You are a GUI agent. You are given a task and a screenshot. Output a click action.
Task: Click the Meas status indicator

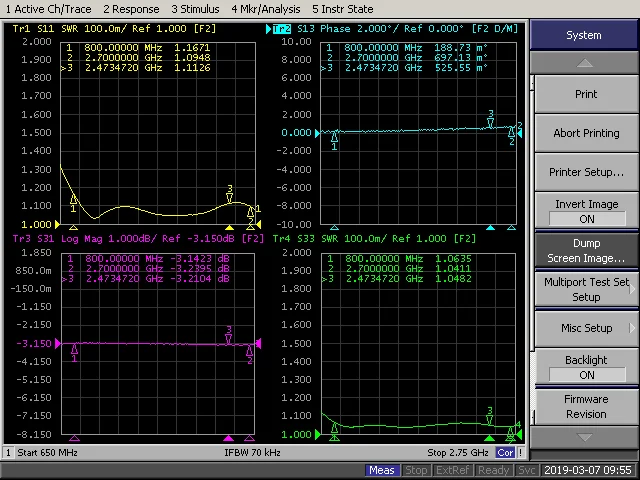click(x=382, y=470)
